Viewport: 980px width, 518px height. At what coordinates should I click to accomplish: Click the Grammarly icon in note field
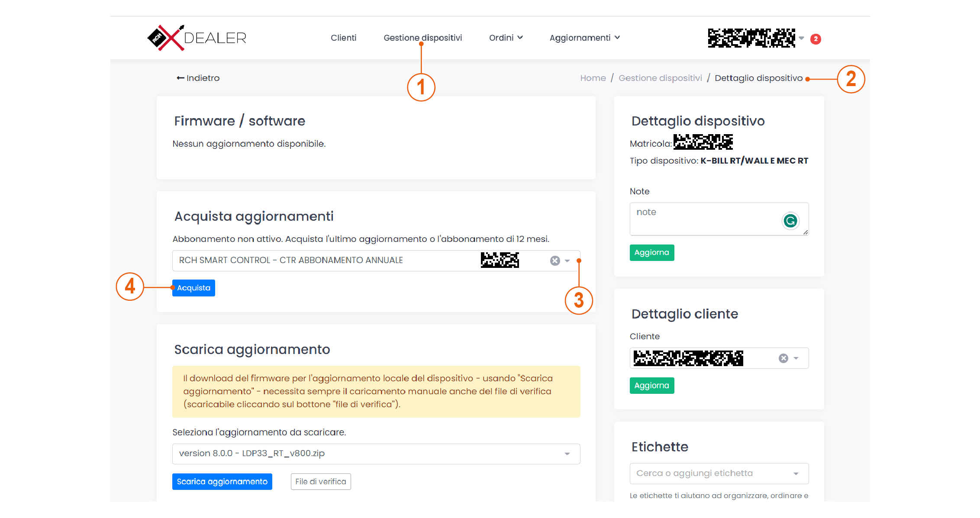click(790, 221)
